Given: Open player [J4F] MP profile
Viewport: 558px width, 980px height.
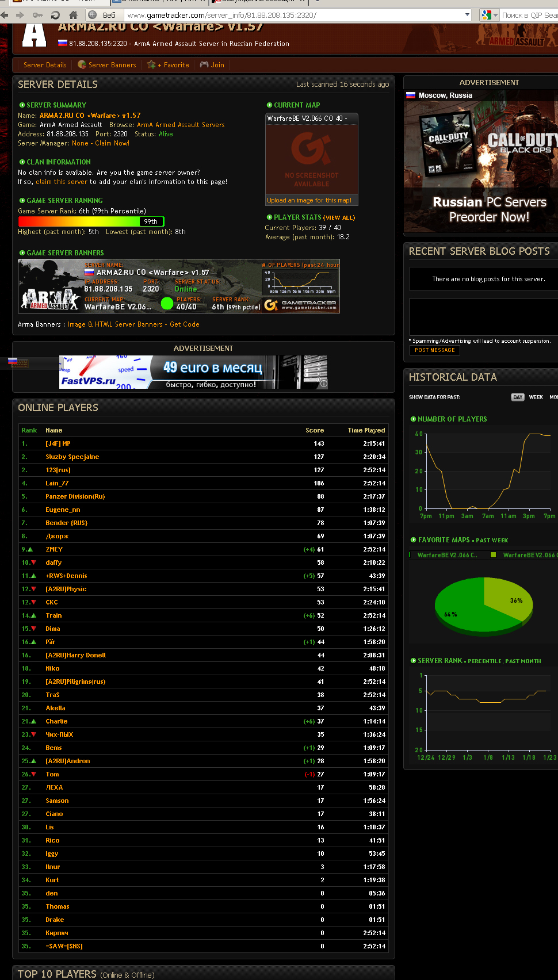Looking at the screenshot, I should point(58,443).
